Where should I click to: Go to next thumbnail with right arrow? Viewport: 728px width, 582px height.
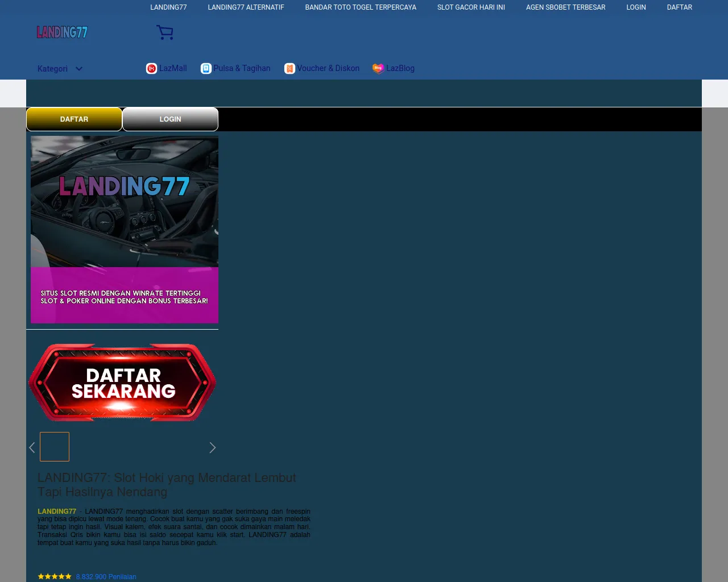click(213, 448)
